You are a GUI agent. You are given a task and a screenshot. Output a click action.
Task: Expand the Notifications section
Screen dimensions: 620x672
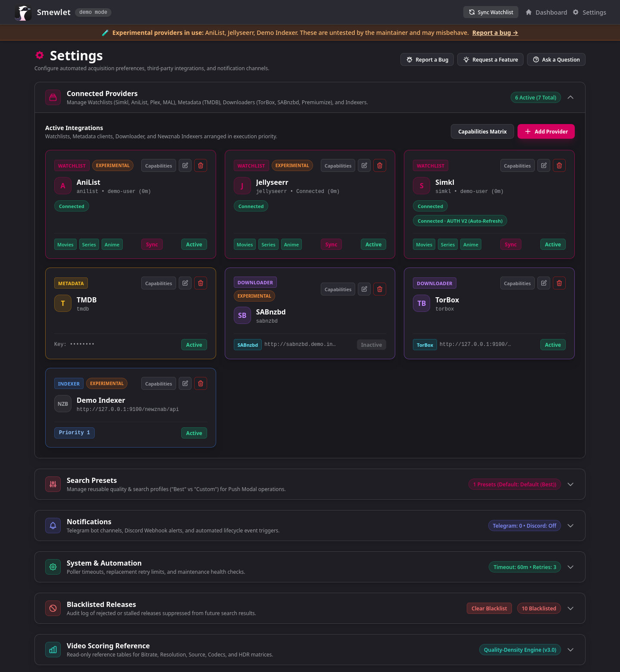(570, 526)
